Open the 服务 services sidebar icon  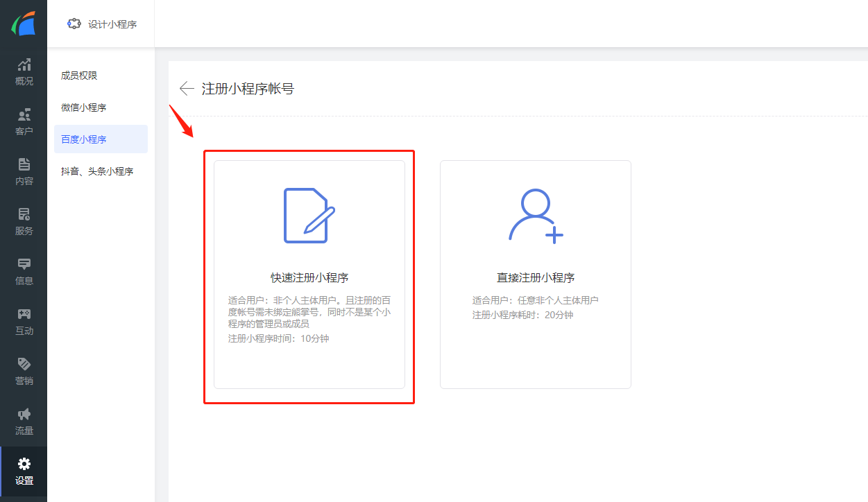point(24,214)
